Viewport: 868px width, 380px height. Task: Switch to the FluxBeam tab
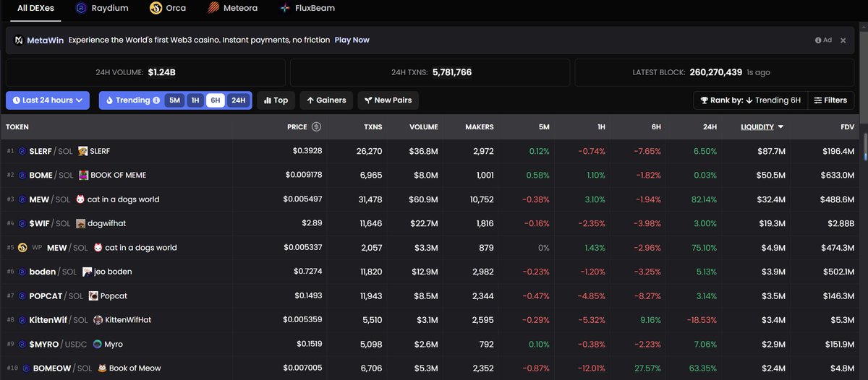pyautogui.click(x=307, y=9)
